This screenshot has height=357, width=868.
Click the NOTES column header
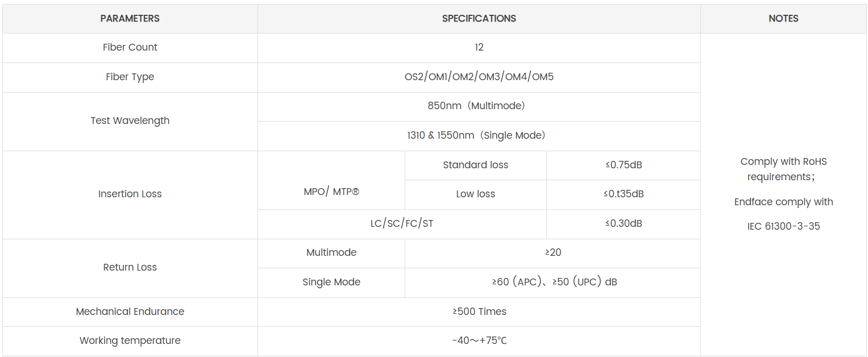[783, 19]
